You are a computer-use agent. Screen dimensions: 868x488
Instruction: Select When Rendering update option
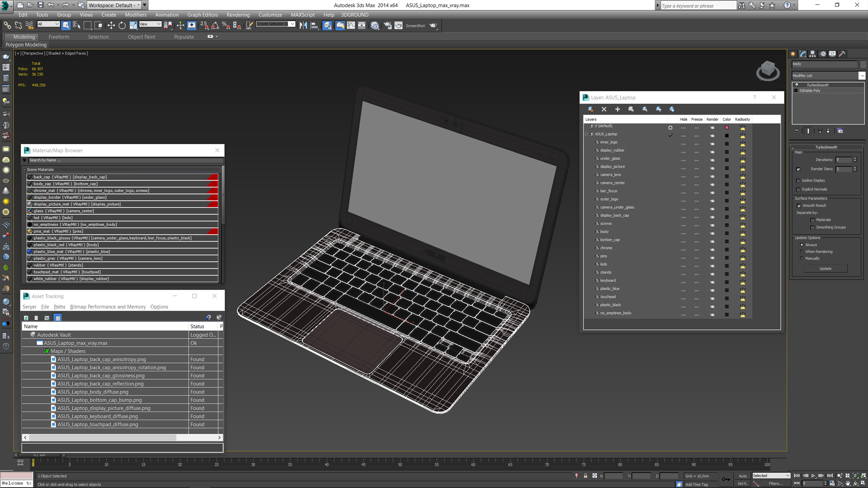[802, 252]
